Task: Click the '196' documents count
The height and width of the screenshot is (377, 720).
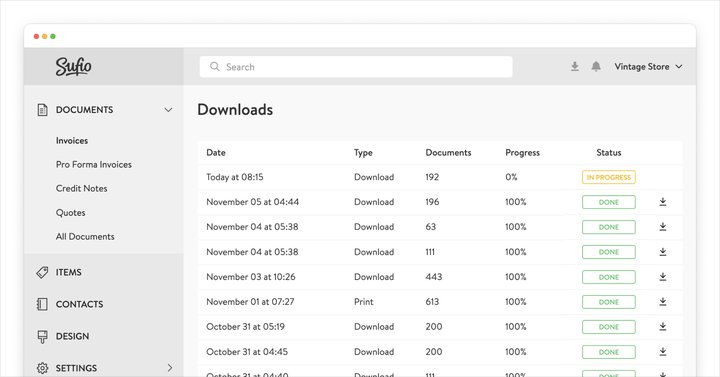Action: tap(432, 202)
